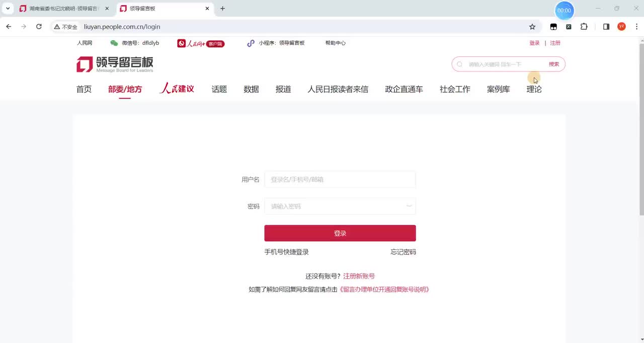The image size is (644, 343).
Task: Click the 人民网 top link
Action: (x=85, y=43)
